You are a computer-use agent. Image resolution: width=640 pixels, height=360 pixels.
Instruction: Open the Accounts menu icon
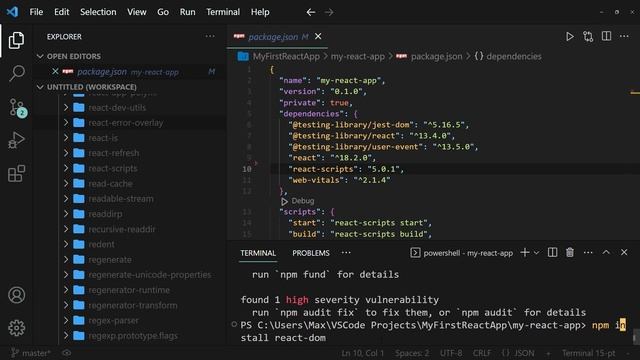click(16, 295)
